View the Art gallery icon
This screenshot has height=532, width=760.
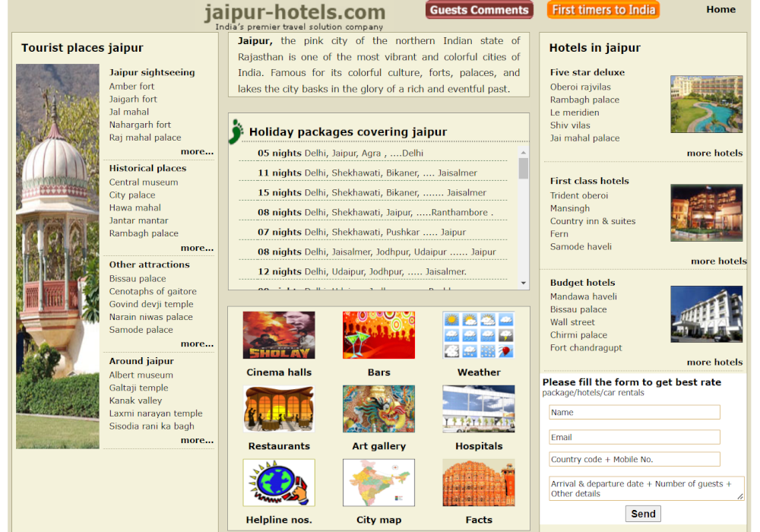click(x=378, y=409)
